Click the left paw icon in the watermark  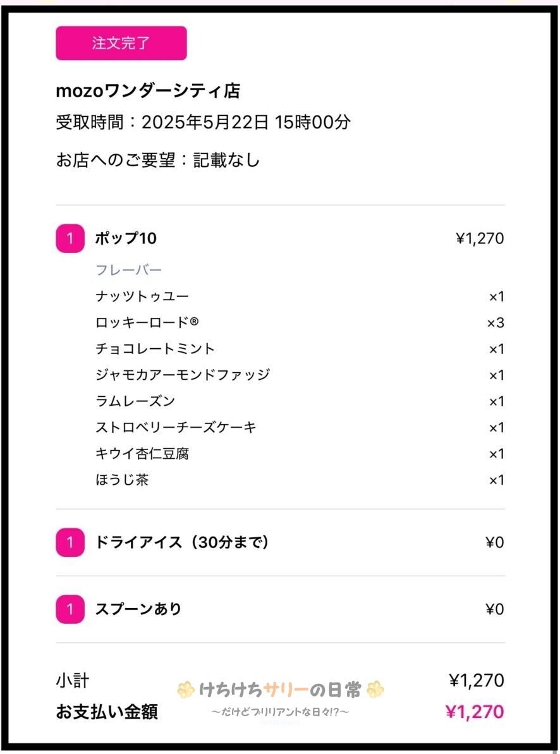[x=185, y=690]
